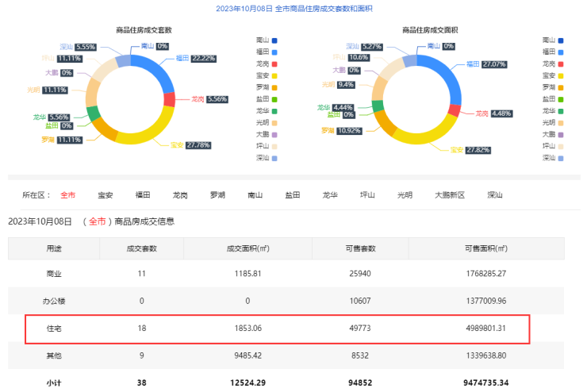Click the 住宅 row in the table
587x392 pixels.
277,328
